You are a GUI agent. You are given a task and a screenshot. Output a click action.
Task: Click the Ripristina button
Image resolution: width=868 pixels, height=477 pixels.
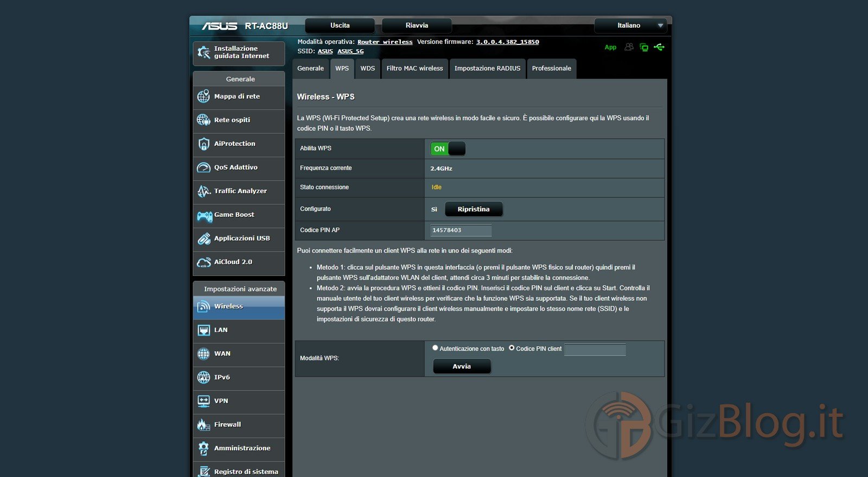(474, 209)
